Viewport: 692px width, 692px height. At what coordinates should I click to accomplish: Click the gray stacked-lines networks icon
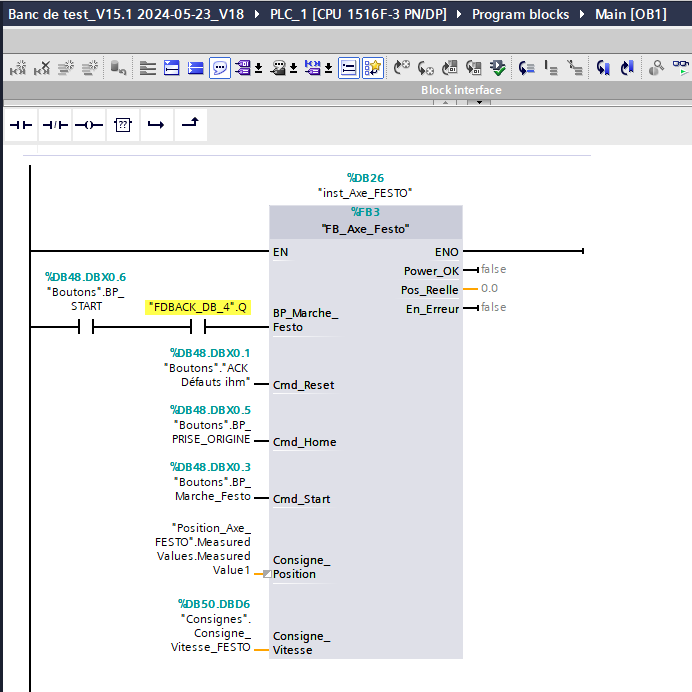148,68
